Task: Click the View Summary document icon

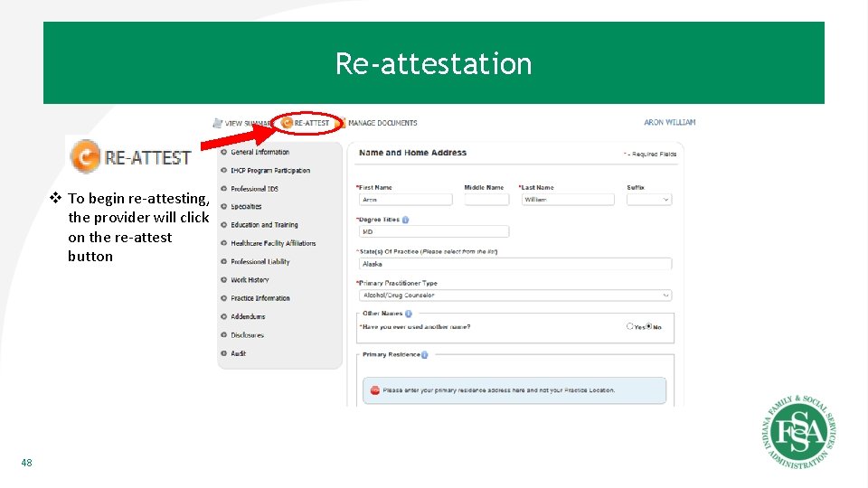Action: tap(218, 123)
